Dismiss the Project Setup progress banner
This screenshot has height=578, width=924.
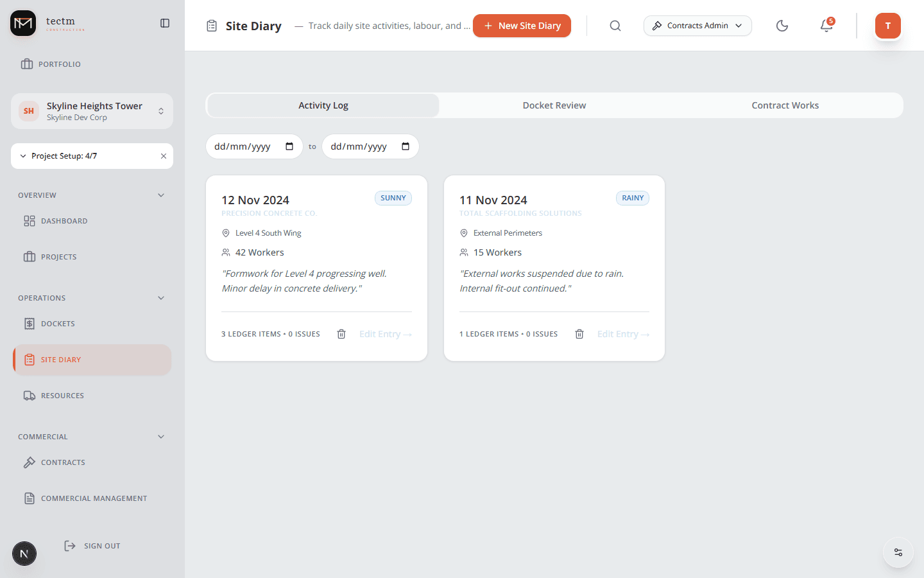point(163,155)
